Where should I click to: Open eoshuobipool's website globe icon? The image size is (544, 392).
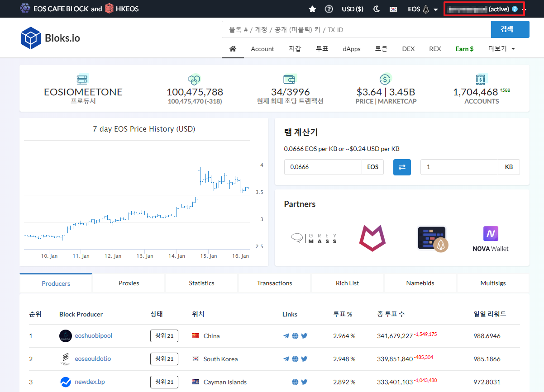[295, 335]
